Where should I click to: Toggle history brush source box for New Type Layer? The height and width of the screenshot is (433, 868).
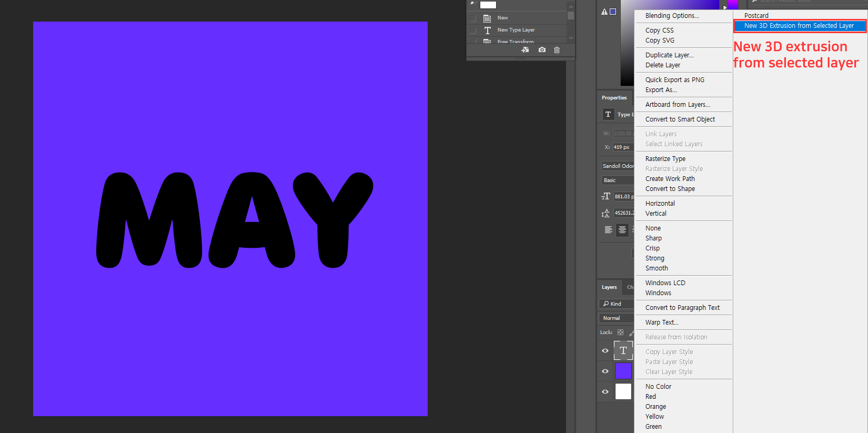point(473,31)
